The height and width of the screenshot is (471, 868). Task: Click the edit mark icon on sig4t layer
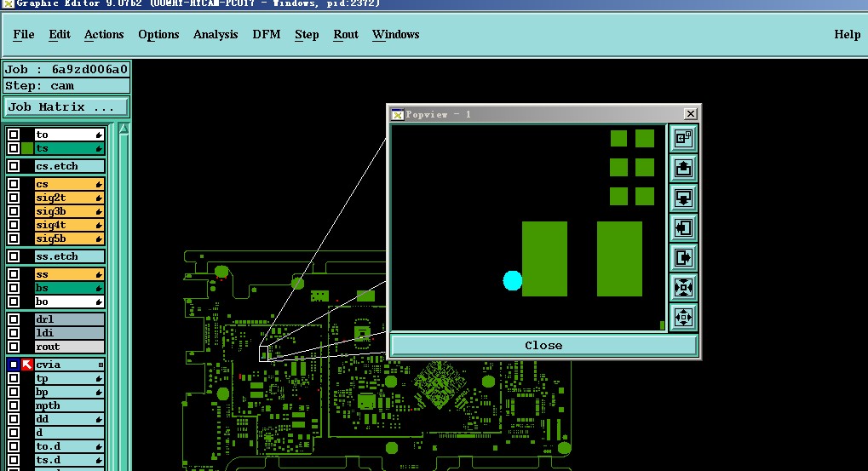pyautogui.click(x=99, y=225)
